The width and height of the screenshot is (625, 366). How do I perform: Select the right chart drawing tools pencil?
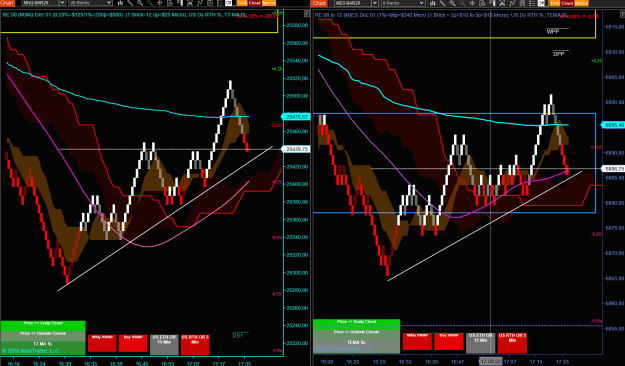point(442,3)
